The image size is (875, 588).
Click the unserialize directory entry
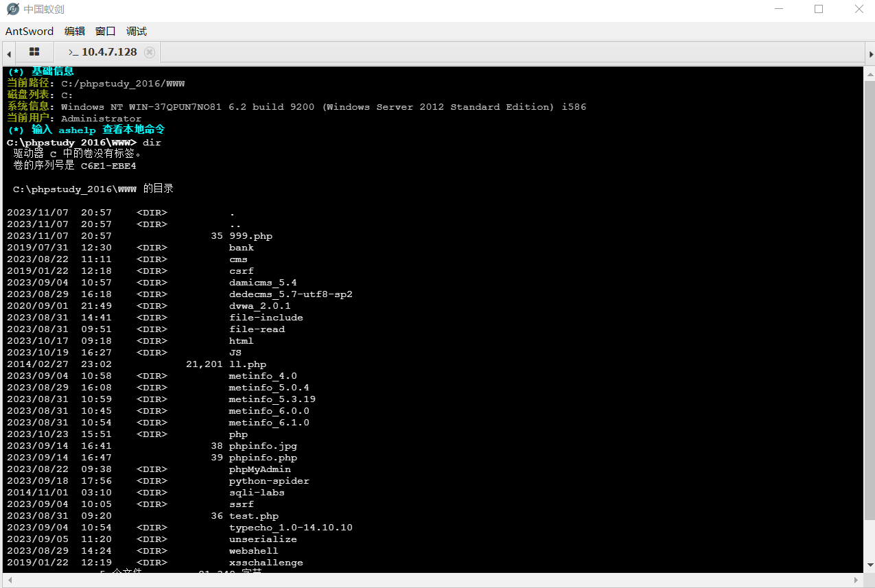click(x=263, y=539)
